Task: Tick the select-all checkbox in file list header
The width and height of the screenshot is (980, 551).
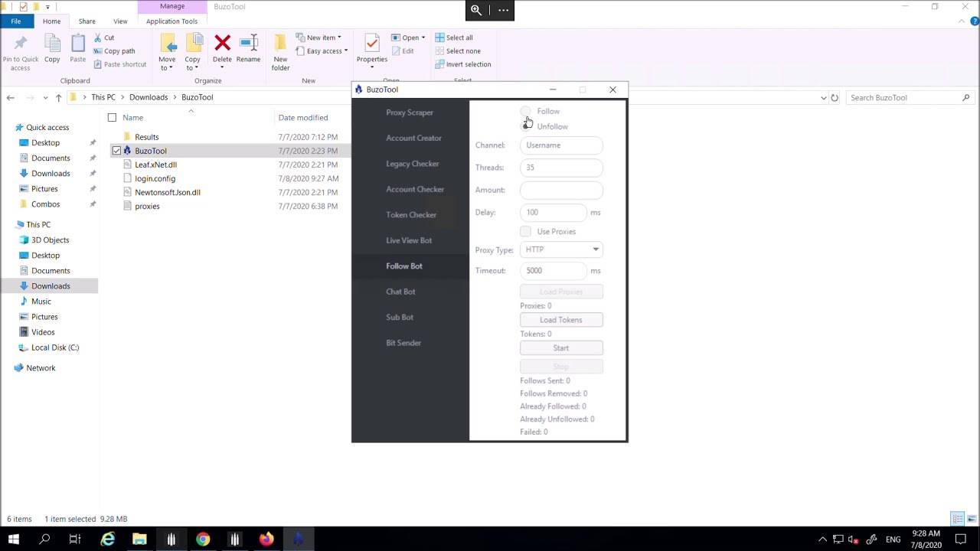Action: (x=112, y=118)
